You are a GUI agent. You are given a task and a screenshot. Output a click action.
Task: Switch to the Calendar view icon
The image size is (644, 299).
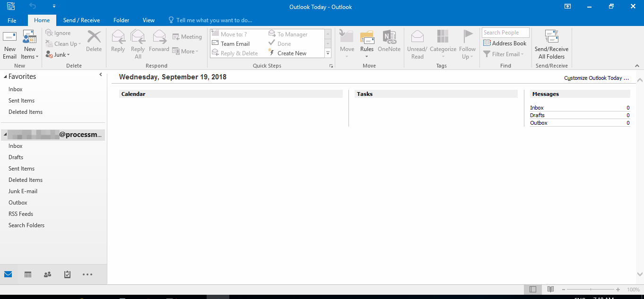pyautogui.click(x=28, y=274)
